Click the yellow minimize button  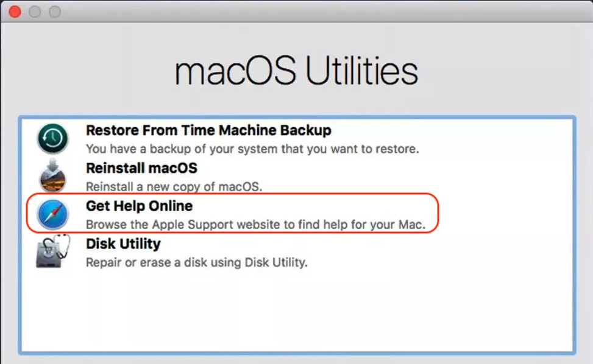point(35,11)
